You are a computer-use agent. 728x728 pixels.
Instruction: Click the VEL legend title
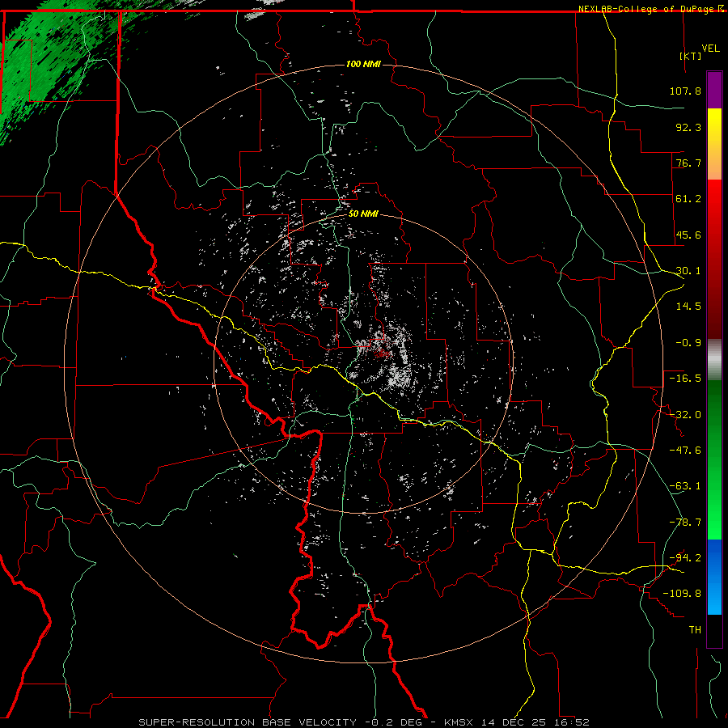pyautogui.click(x=710, y=49)
